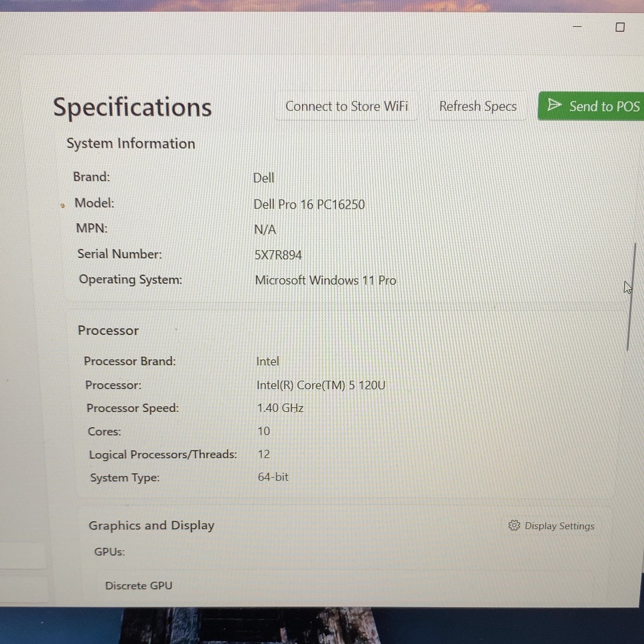Click the Brand value Dell

click(x=263, y=178)
